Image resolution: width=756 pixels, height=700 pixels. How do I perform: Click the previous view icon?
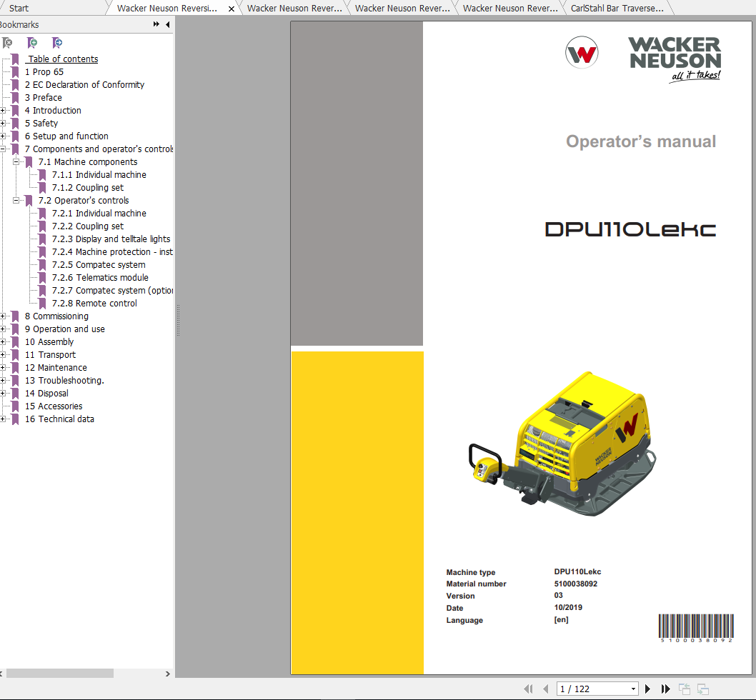click(x=684, y=689)
